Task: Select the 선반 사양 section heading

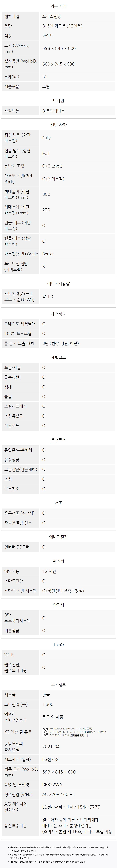Action: click(x=58, y=125)
